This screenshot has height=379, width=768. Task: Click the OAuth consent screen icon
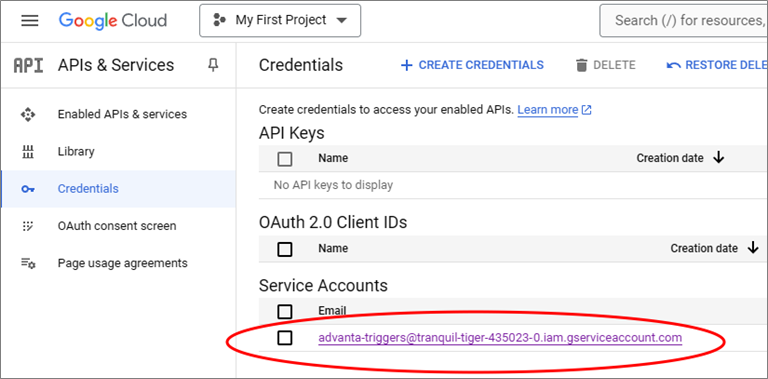click(x=28, y=226)
